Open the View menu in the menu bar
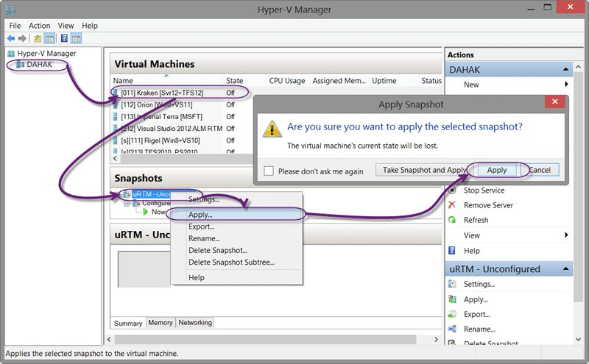 [x=66, y=26]
